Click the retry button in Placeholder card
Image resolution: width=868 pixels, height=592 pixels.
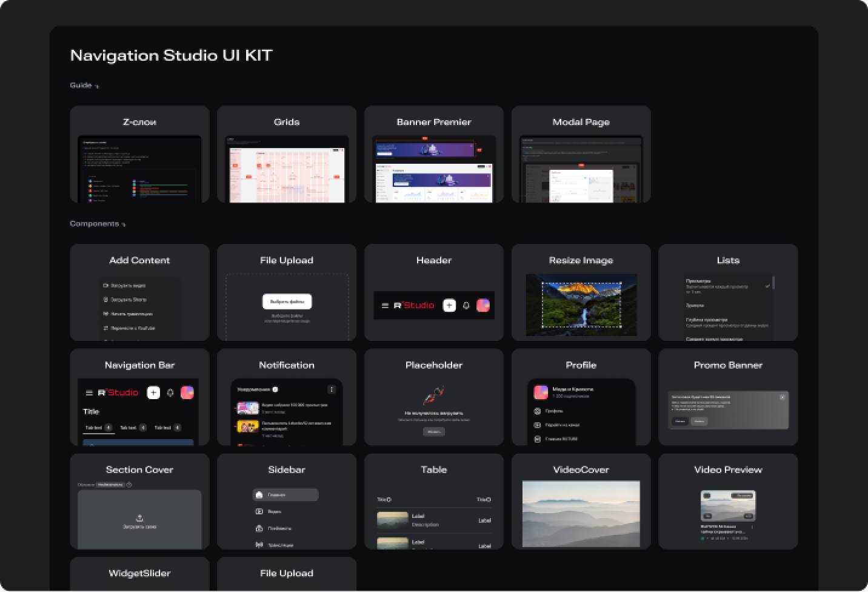tap(433, 432)
